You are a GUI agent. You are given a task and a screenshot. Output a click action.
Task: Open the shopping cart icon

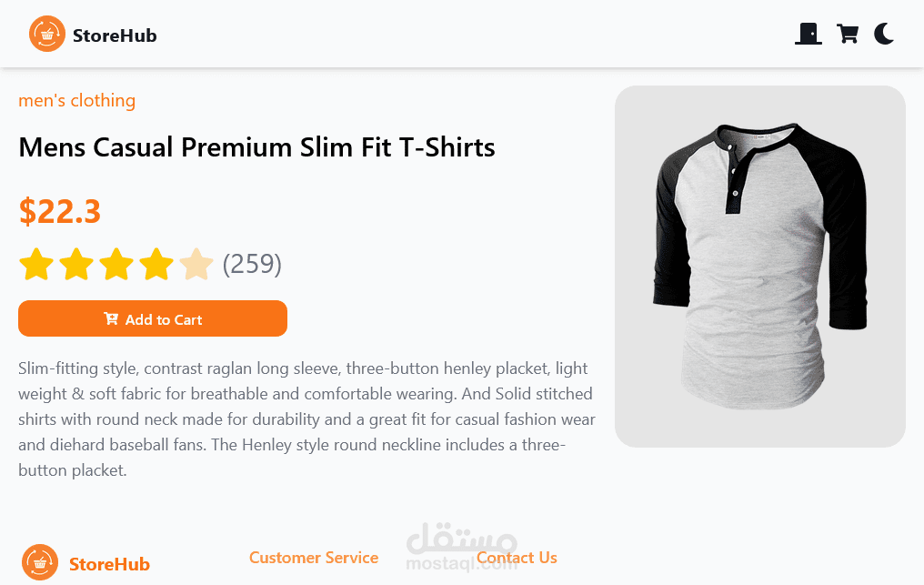848,35
